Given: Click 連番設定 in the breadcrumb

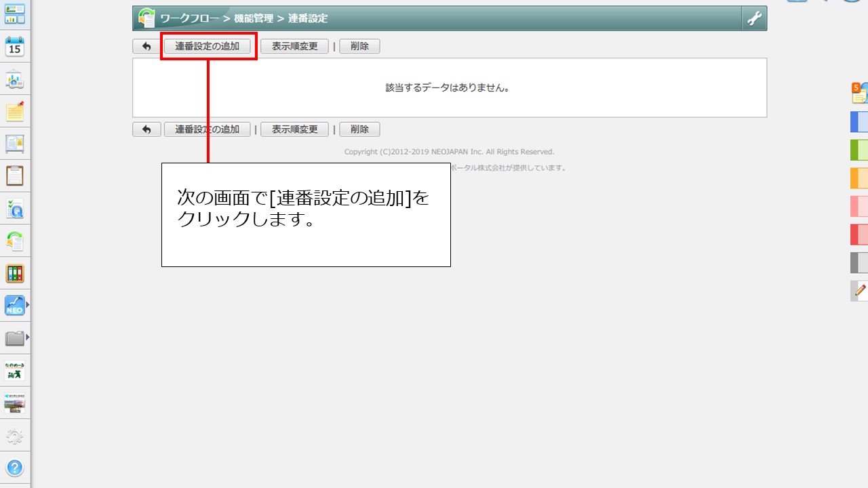Looking at the screenshot, I should (308, 18).
